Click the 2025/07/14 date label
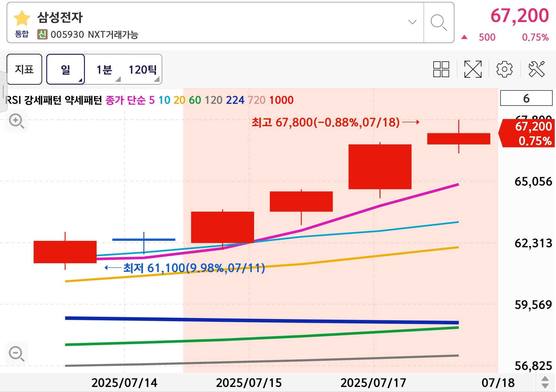Screen dimensions: 556x392 click(x=124, y=383)
